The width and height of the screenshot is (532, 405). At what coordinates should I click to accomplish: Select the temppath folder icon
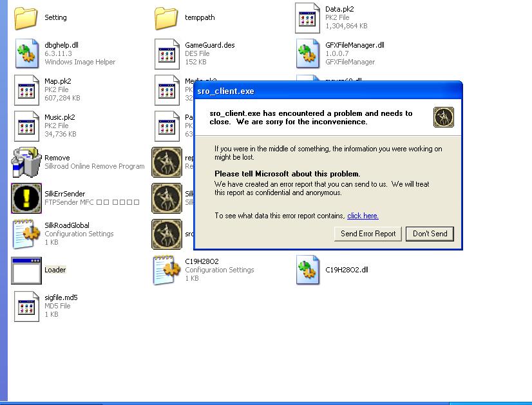click(x=166, y=18)
